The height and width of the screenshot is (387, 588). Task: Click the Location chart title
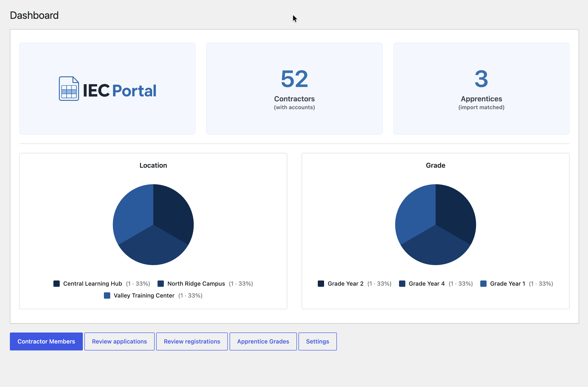pyautogui.click(x=153, y=165)
